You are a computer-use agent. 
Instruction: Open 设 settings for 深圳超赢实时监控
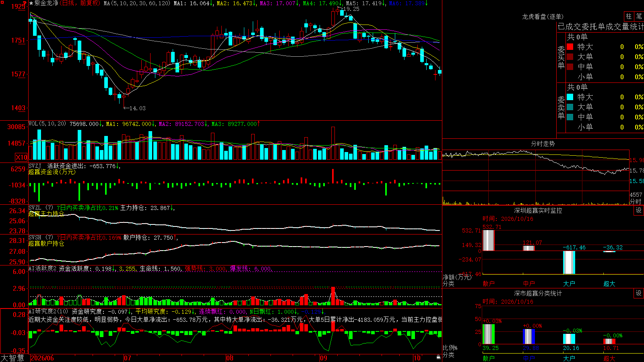click(639, 210)
